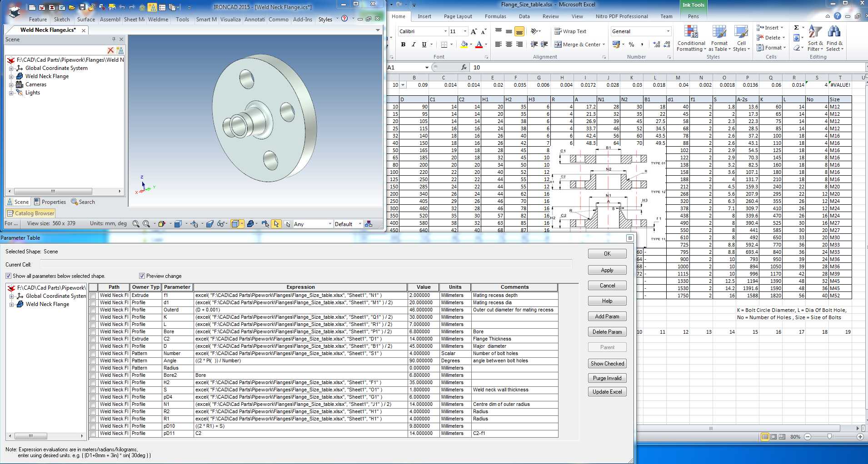868x464 pixels.
Task: Click the Italic button in Excel
Action: (x=414, y=44)
